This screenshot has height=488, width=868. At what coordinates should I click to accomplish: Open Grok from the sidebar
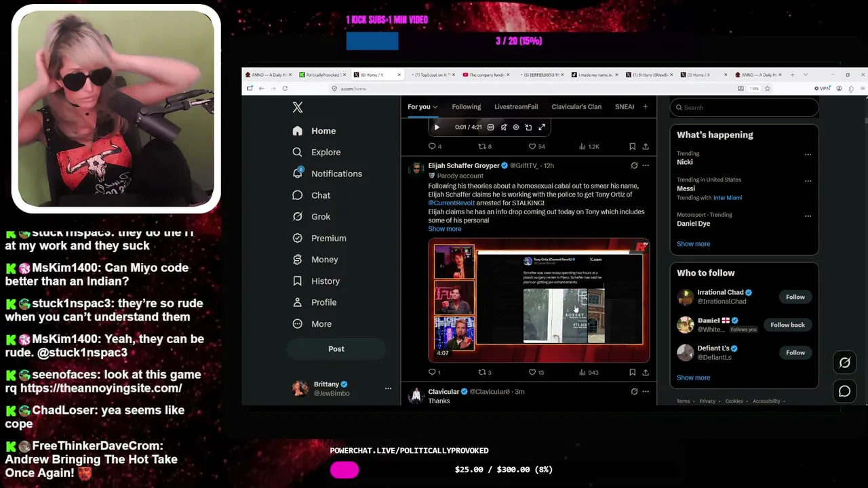[311, 217]
